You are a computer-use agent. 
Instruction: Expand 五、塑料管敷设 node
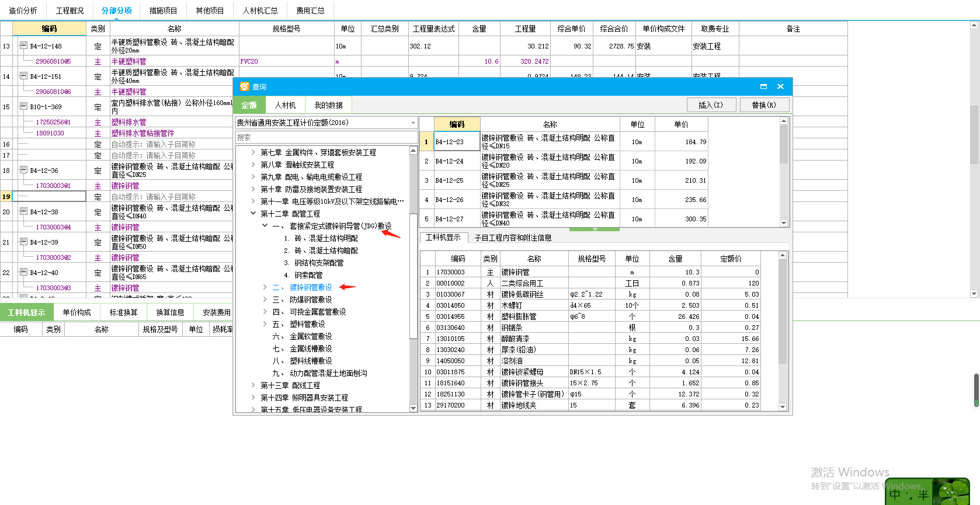(265, 324)
